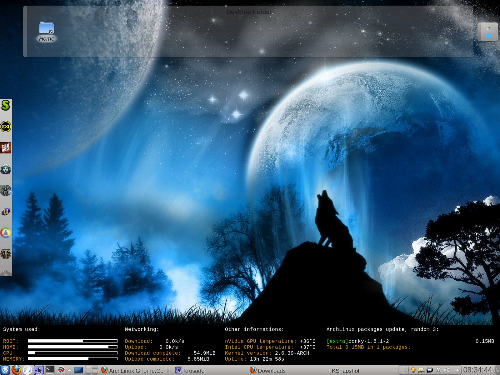Switch to the KSnapshot taskbar entry
500x375 pixels.
tap(361, 370)
